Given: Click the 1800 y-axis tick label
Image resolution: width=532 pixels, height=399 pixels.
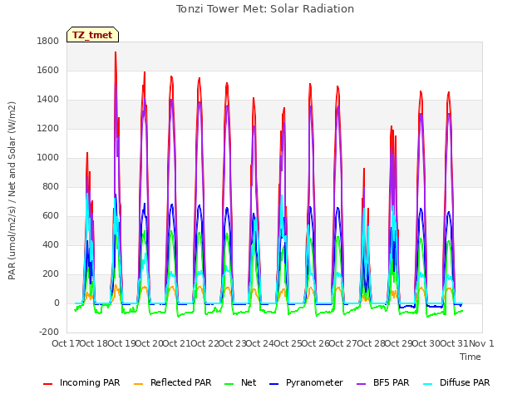Looking at the screenshot, I should [x=48, y=41].
